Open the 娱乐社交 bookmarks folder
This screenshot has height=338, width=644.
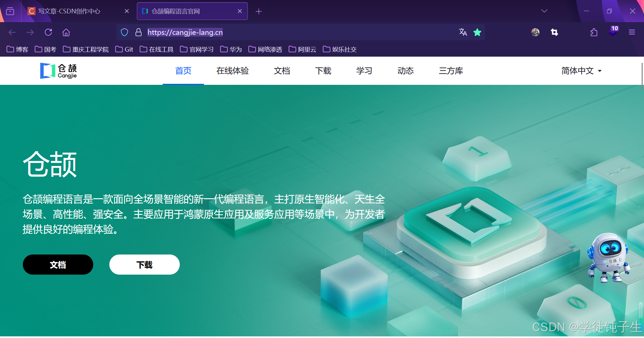pos(340,49)
